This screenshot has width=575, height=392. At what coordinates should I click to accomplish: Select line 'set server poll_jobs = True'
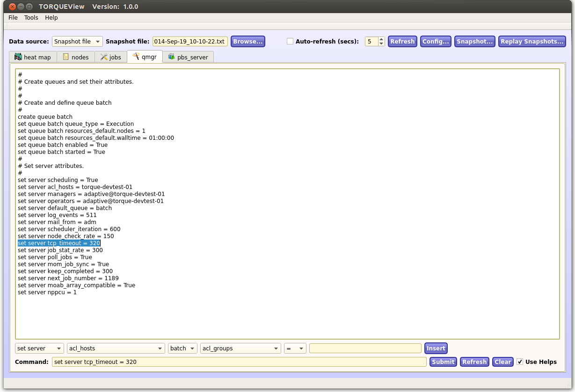point(55,257)
